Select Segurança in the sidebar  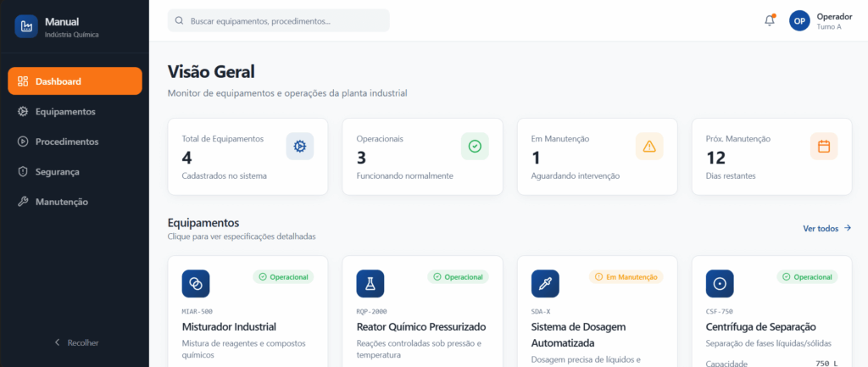point(75,171)
